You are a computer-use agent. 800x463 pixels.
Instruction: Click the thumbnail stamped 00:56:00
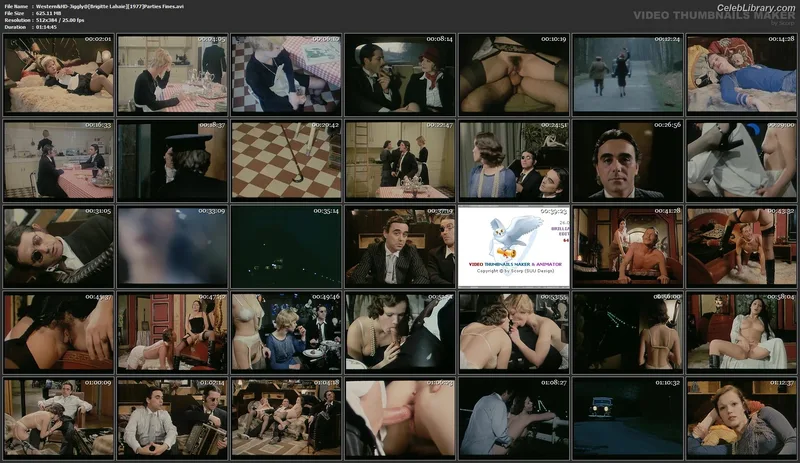point(628,332)
